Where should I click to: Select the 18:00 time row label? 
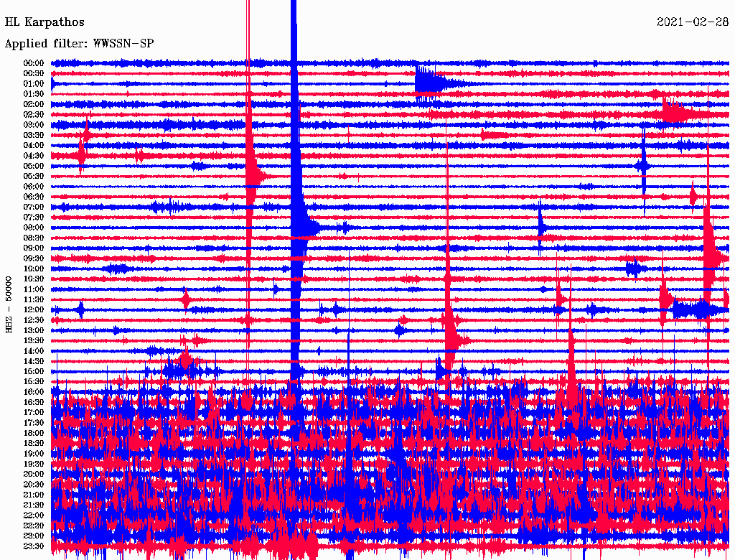[x=34, y=433]
